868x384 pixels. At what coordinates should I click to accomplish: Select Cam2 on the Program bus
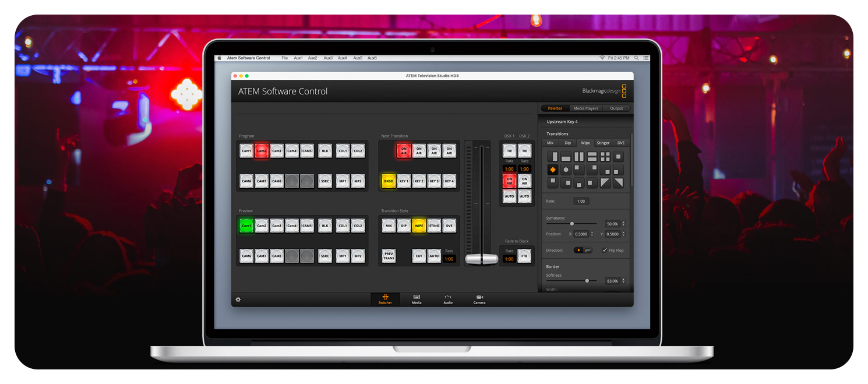click(261, 151)
